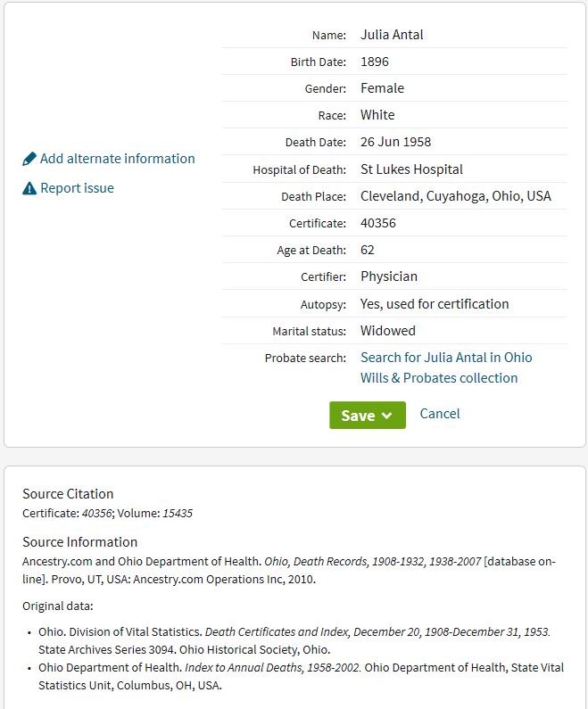
Task: Click the Widowed marital status value
Action: [388, 331]
